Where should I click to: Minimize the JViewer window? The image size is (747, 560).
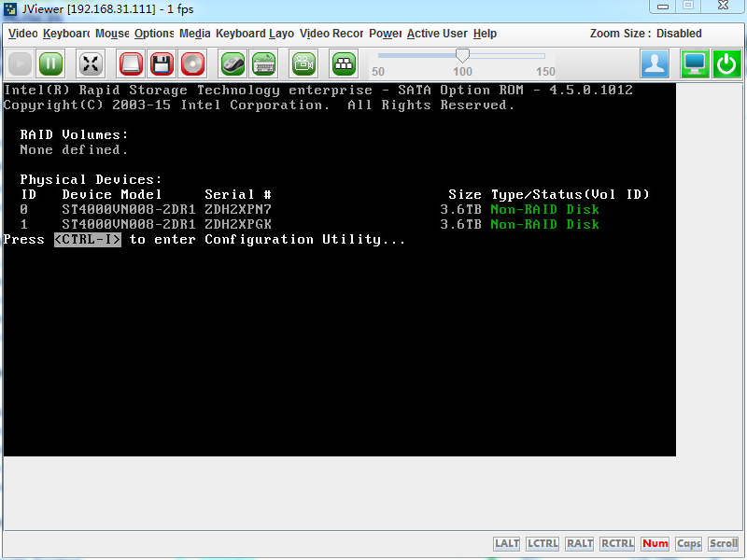click(663, 7)
